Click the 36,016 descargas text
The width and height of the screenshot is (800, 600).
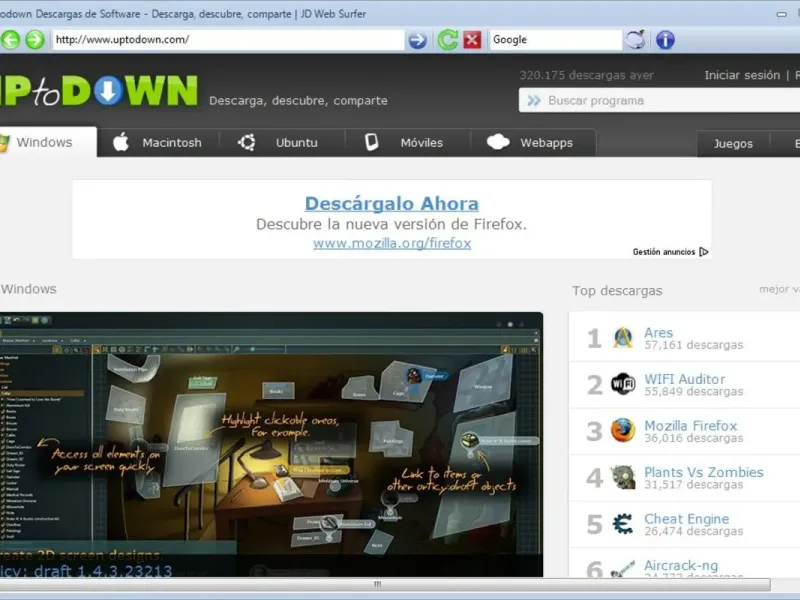coord(693,438)
